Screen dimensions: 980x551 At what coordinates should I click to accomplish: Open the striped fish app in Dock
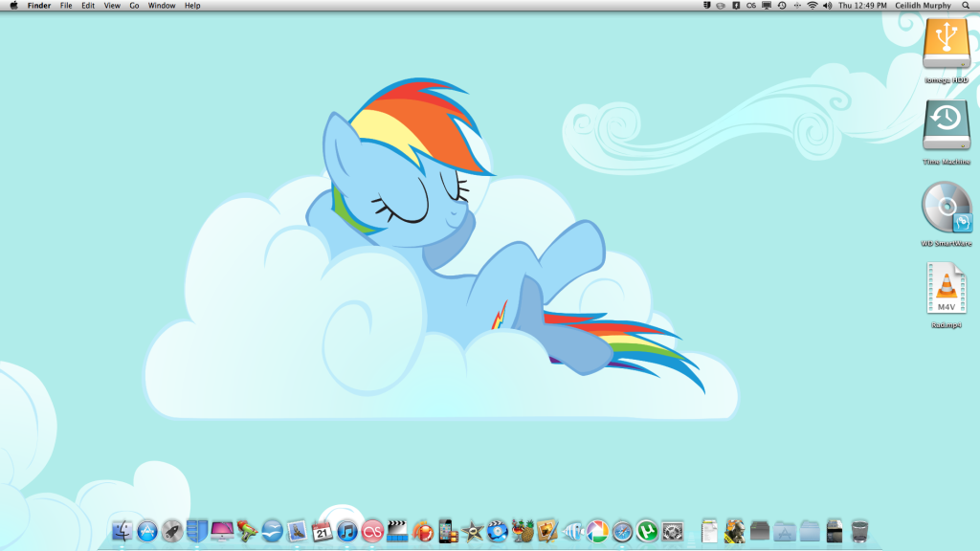pyautogui.click(x=572, y=532)
